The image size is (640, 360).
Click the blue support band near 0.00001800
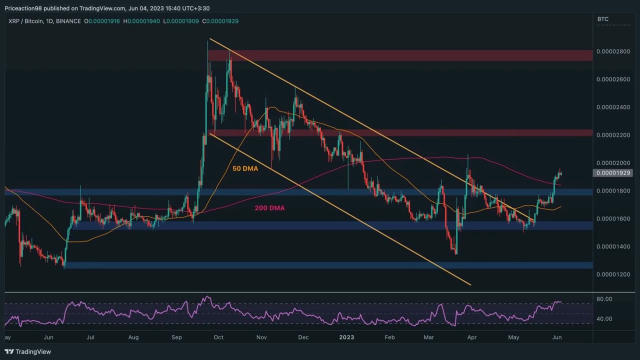coord(298,192)
